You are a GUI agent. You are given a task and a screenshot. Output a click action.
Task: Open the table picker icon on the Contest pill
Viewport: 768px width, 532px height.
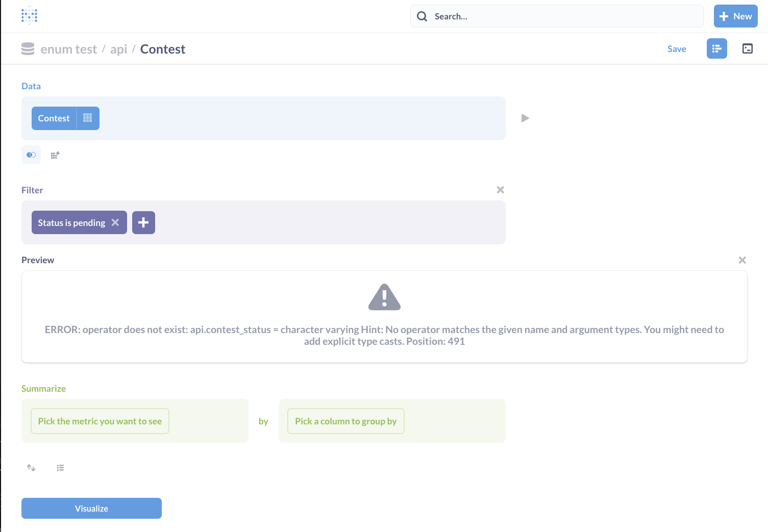coord(87,118)
